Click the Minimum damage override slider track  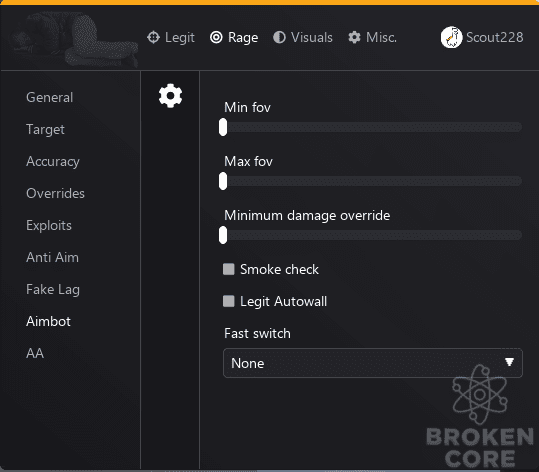[x=371, y=235]
